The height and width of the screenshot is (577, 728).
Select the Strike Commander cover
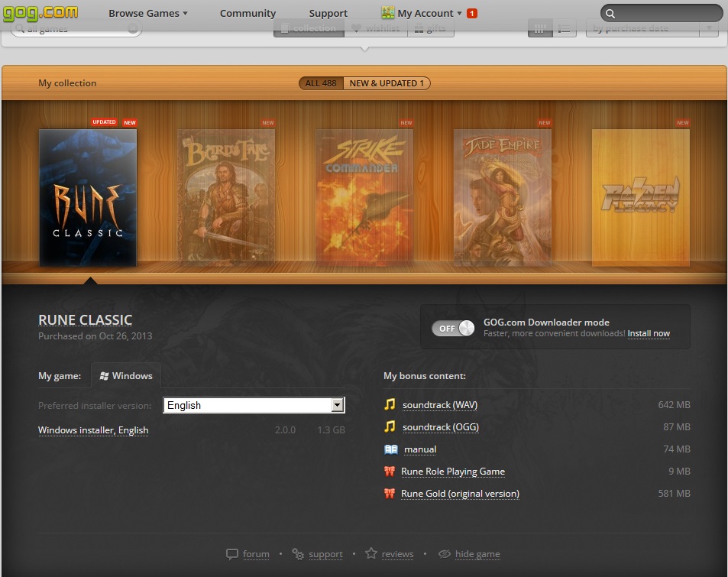point(364,197)
